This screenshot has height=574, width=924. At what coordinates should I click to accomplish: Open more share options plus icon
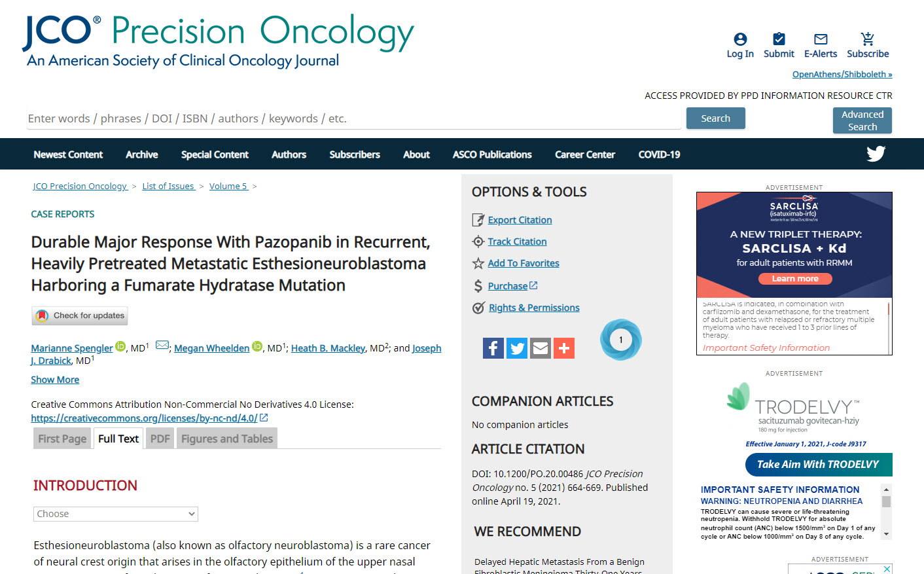(x=564, y=348)
